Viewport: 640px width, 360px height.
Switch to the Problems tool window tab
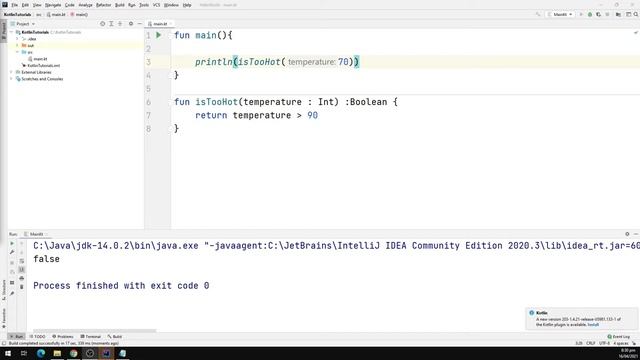(63, 336)
